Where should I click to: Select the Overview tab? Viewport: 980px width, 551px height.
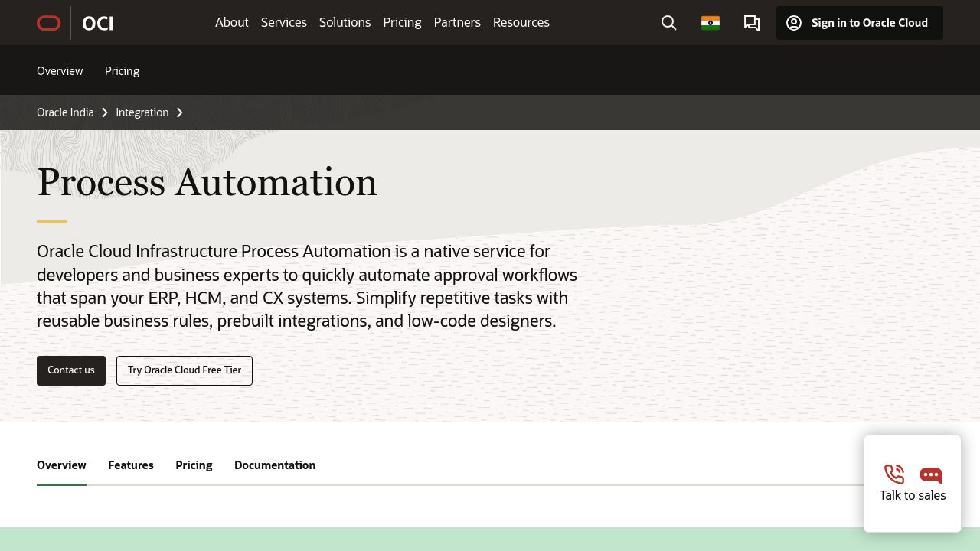pos(61,465)
